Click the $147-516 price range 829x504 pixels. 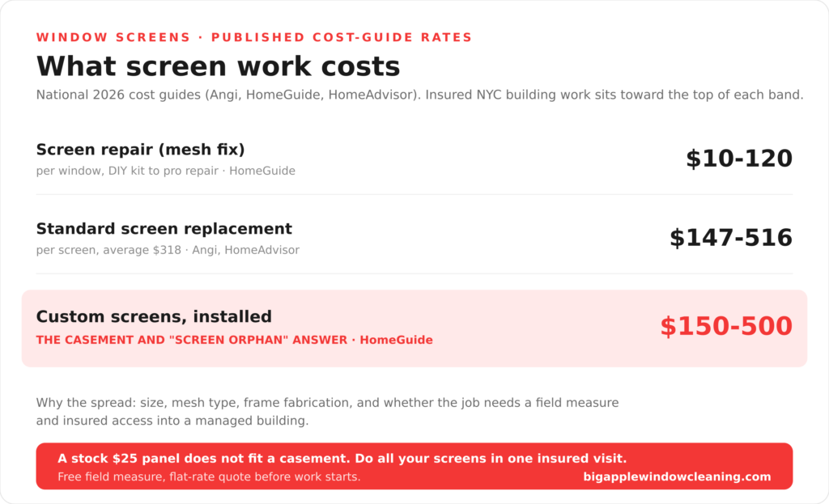731,238
